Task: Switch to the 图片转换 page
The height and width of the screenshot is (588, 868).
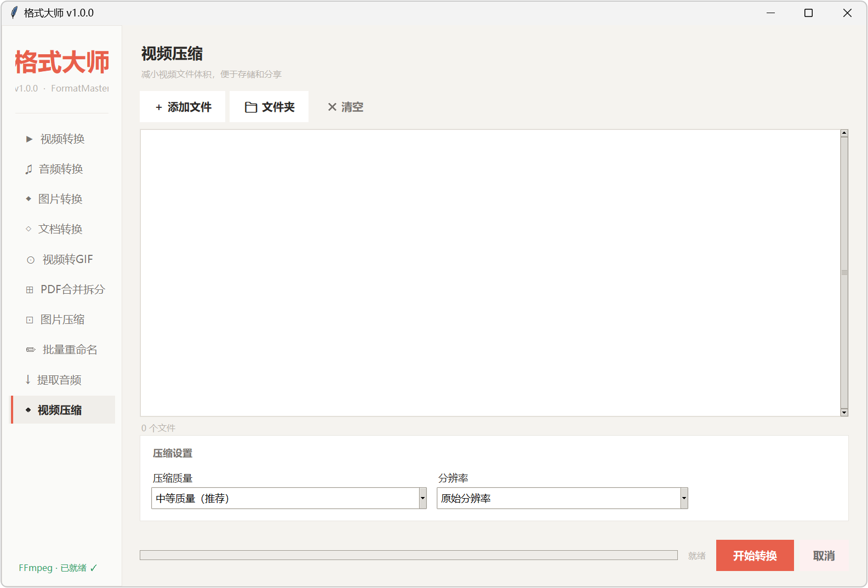Action: click(63, 199)
